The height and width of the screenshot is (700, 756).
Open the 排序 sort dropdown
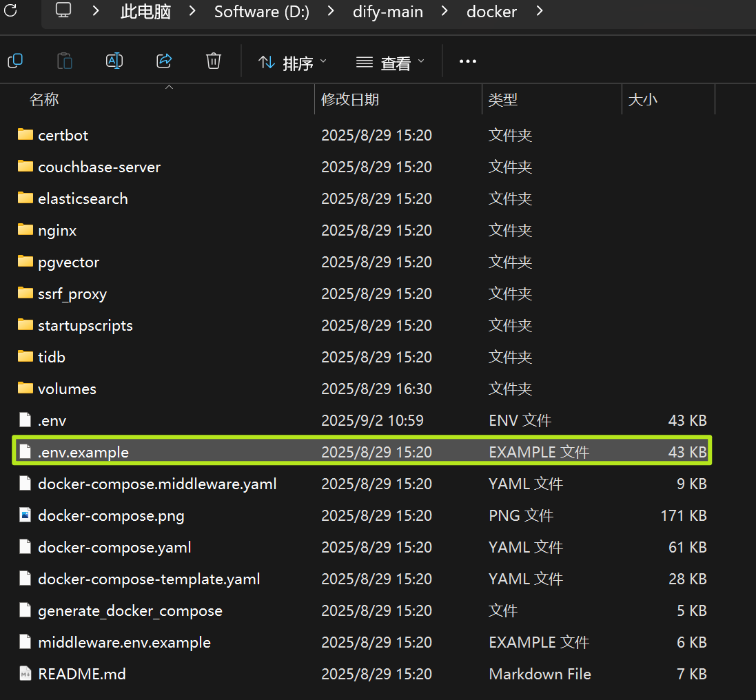[292, 63]
